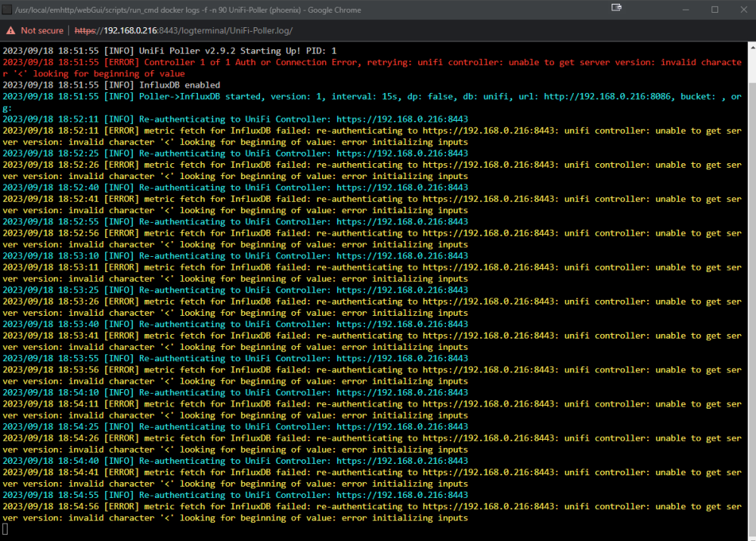756x541 pixels.
Task: Click the 18:52:40 Re-authenticating INFO line
Action: point(235,187)
